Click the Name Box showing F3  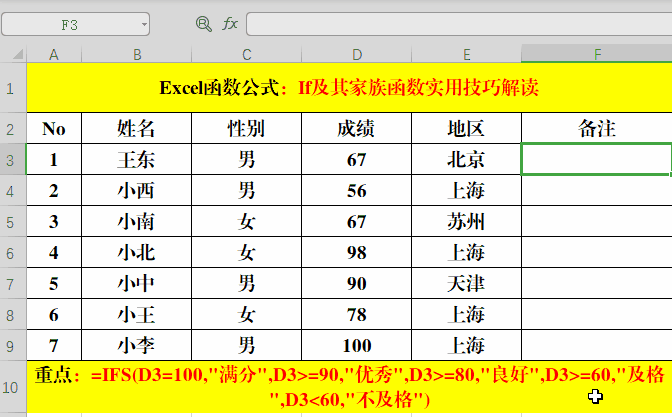coord(75,24)
